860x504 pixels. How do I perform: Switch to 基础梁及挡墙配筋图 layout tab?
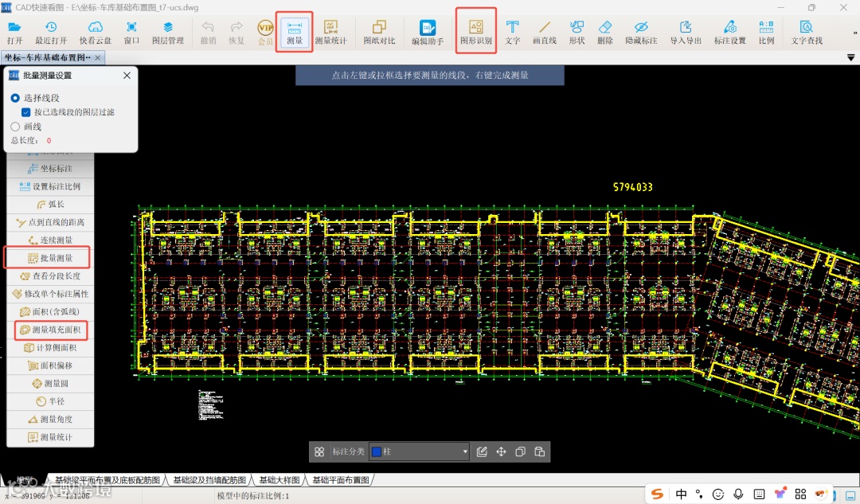pyautogui.click(x=209, y=480)
